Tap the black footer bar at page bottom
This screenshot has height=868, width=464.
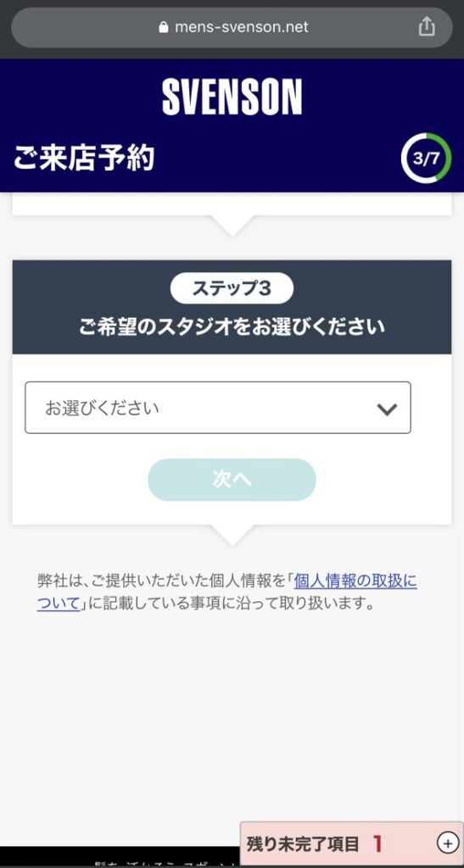(x=120, y=857)
